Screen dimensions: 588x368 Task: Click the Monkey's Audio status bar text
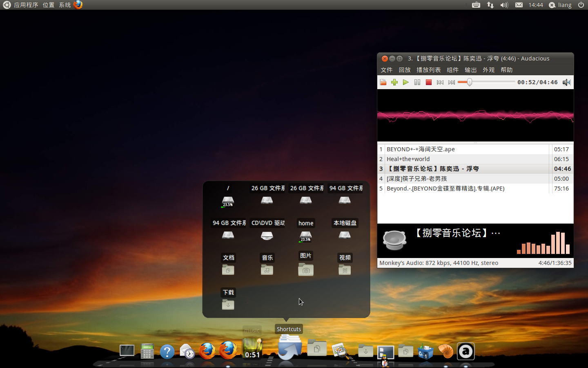tap(439, 263)
